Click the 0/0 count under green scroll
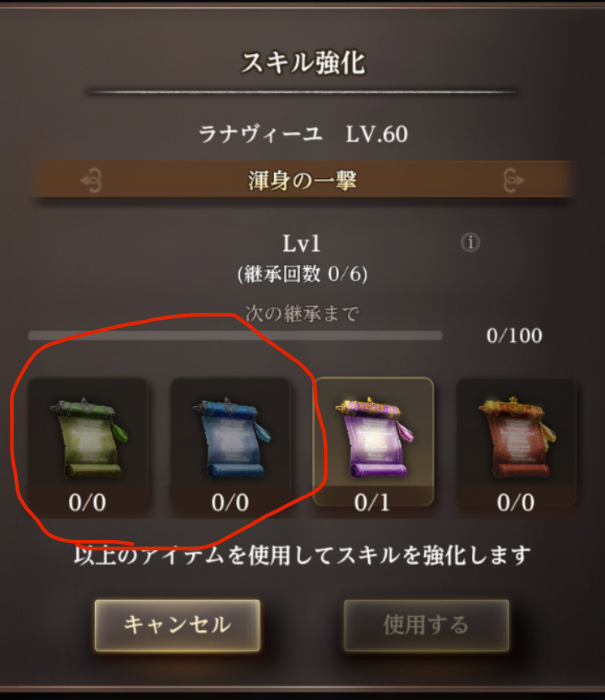 click(87, 503)
